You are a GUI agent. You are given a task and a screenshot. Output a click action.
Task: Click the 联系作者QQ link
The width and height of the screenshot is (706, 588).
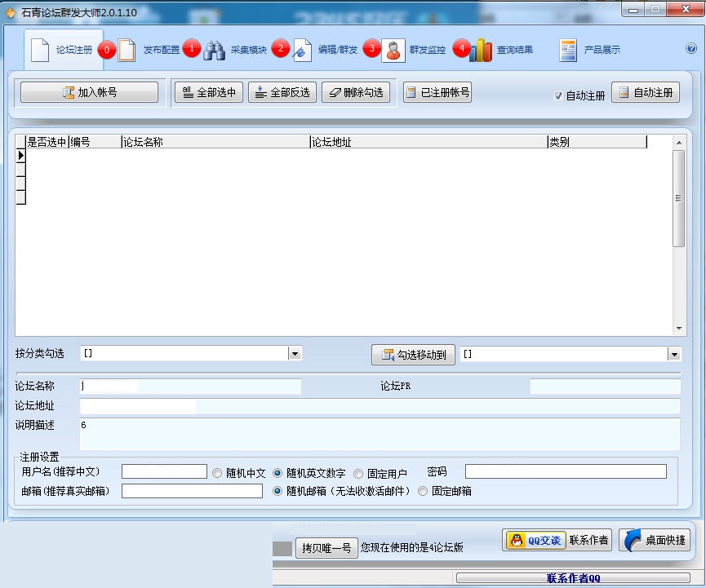coord(574,577)
